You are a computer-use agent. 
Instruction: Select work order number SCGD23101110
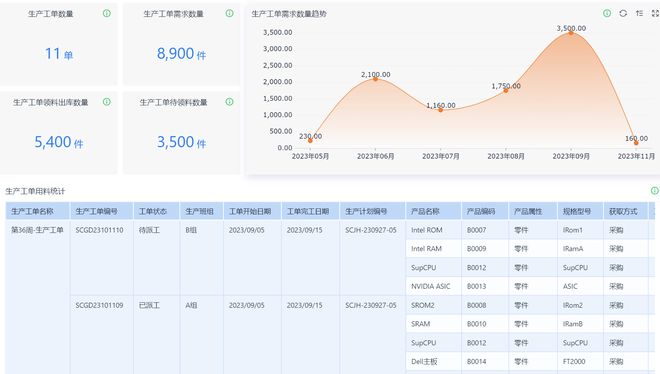coord(99,230)
